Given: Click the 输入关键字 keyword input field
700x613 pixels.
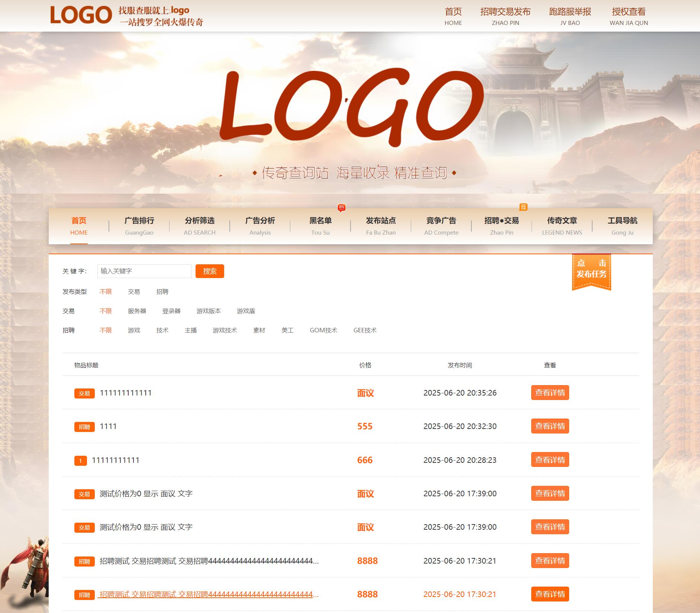Looking at the screenshot, I should (144, 271).
